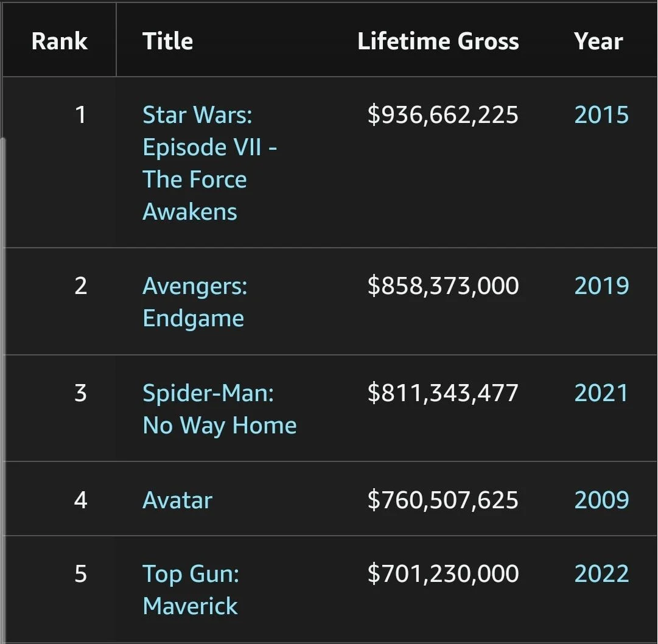The height and width of the screenshot is (644, 658).
Task: Select the 2022 year link
Action: 601,574
